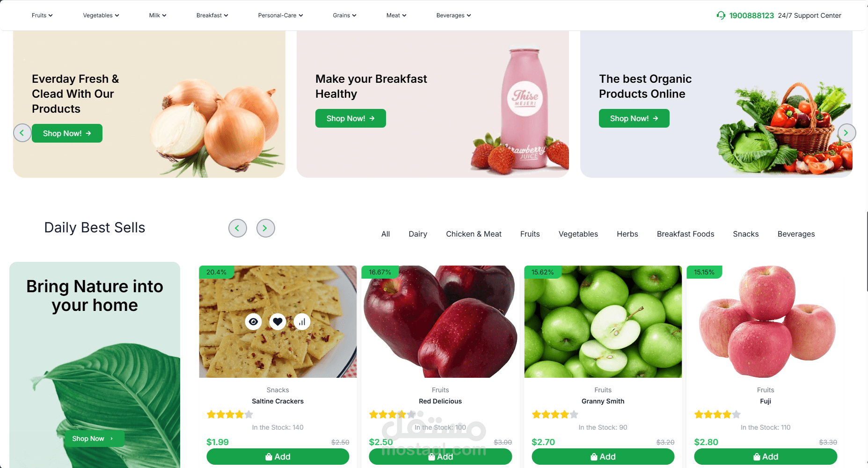The image size is (868, 468).
Task: Add Granny Smith apples to cart
Action: click(603, 457)
